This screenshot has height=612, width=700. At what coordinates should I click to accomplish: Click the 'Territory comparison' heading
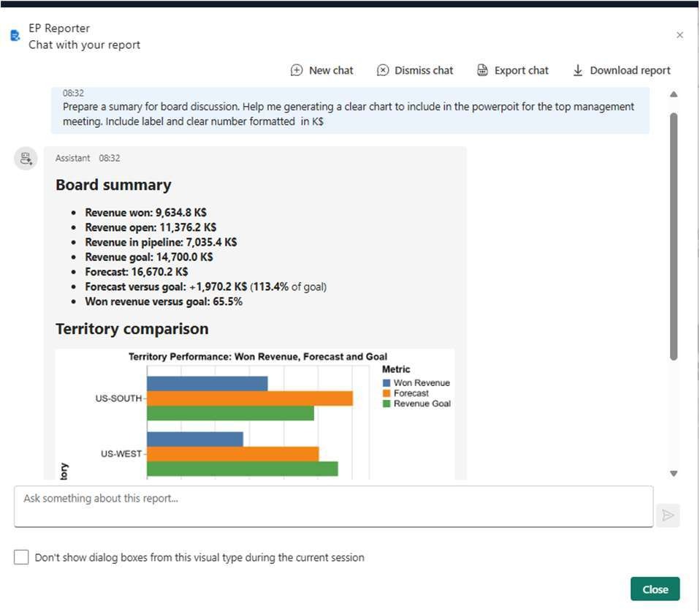pyautogui.click(x=132, y=329)
